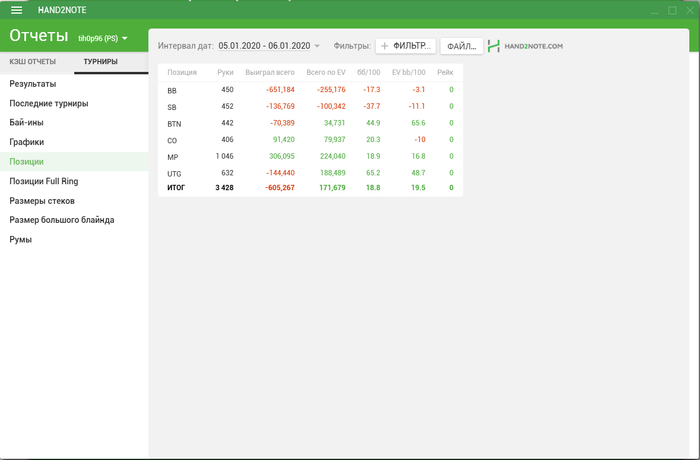Click the value -651,184 in BB row
The image size is (700, 460).
point(280,90)
